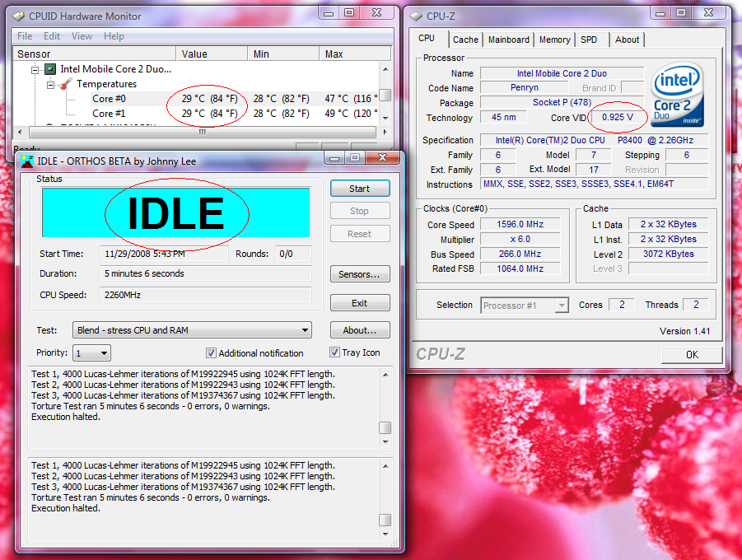Click the Start Time field in ORTHOS
This screenshot has height=560, width=742.
pos(164,254)
